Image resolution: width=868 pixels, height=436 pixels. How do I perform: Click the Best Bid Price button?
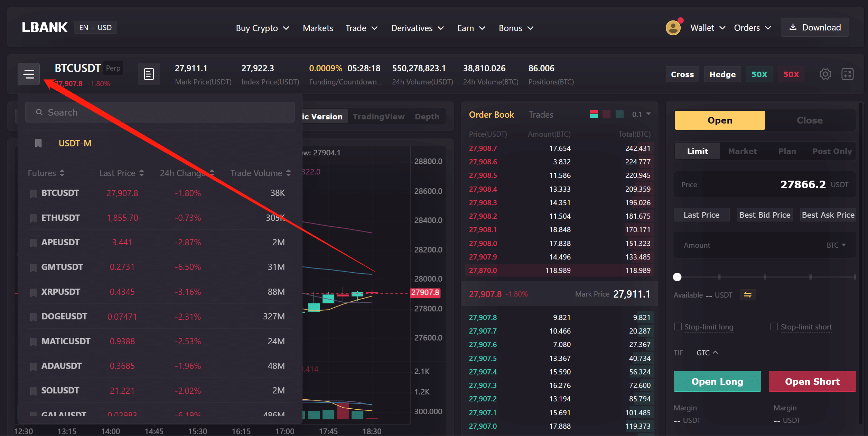(764, 215)
